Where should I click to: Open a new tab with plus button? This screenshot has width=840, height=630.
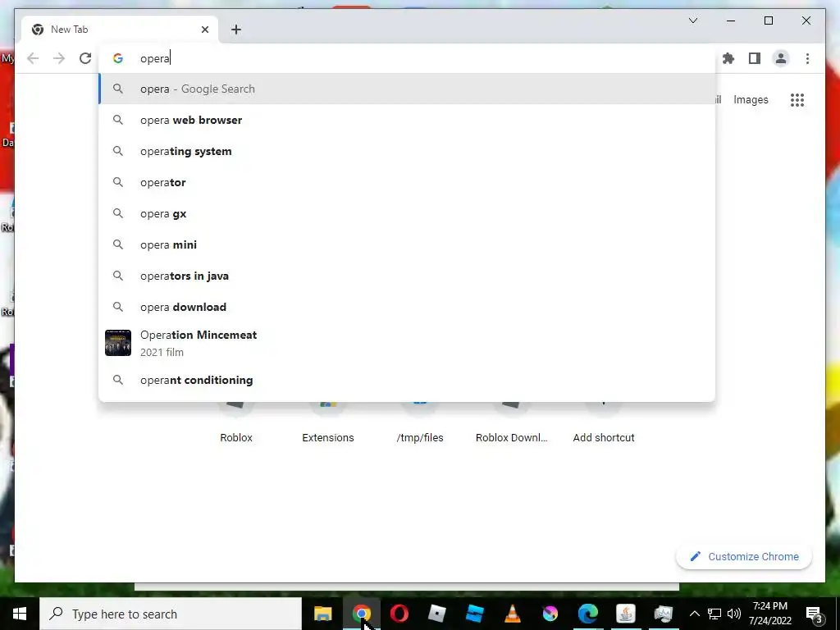pos(235,30)
